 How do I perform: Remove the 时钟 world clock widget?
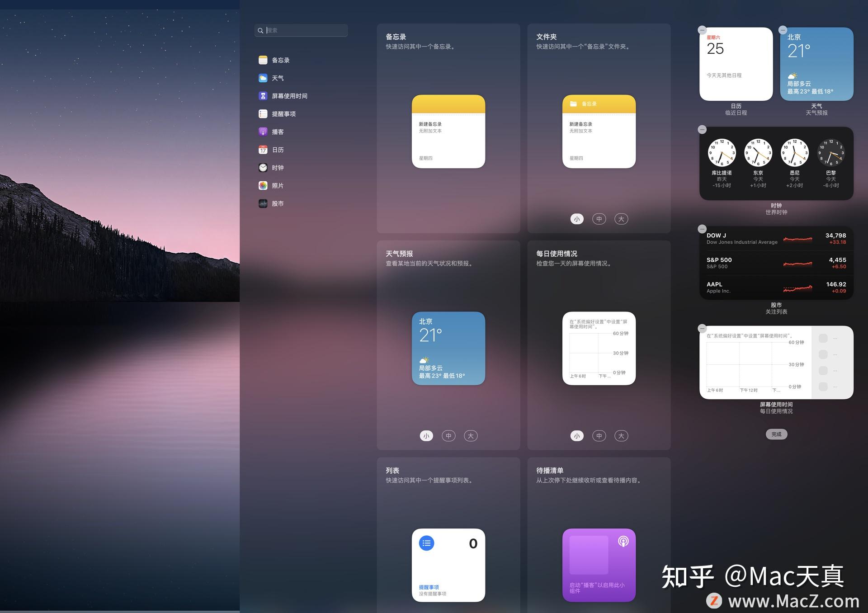702,130
